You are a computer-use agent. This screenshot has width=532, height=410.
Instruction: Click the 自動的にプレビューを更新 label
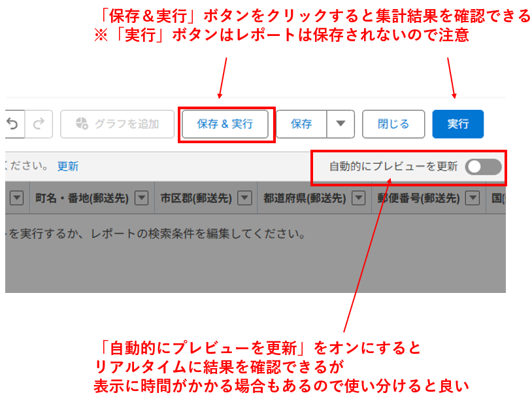tap(393, 166)
